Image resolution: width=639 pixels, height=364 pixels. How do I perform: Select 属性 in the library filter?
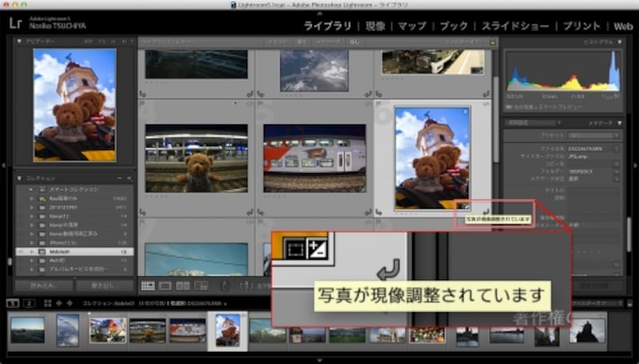[301, 42]
